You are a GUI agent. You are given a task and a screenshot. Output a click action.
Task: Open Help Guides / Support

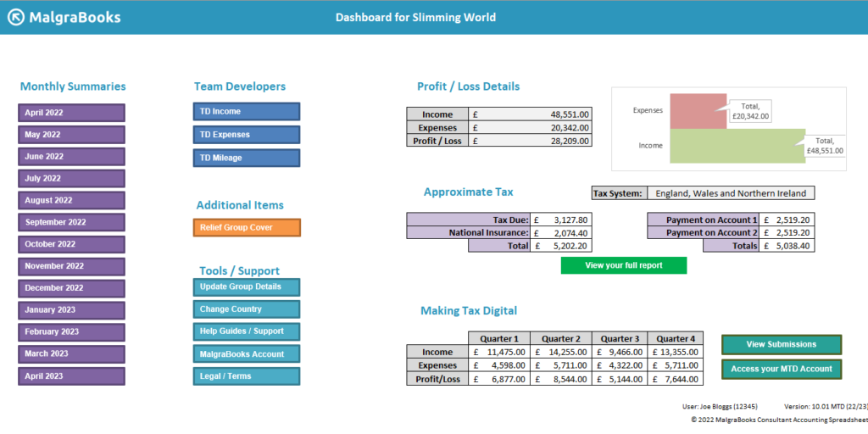click(x=247, y=331)
